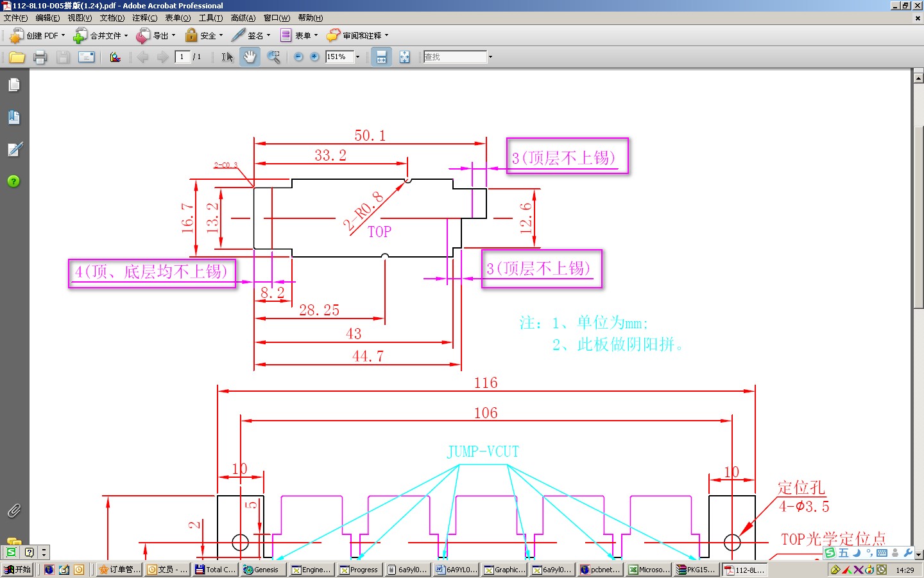
Task: Click the Internet Explorer quick launch icon
Action: 49,570
